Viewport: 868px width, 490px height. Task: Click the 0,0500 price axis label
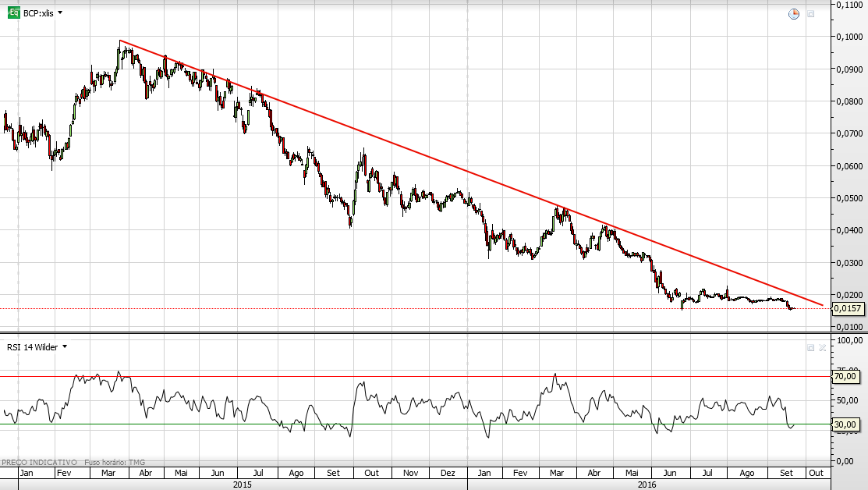[x=849, y=198]
